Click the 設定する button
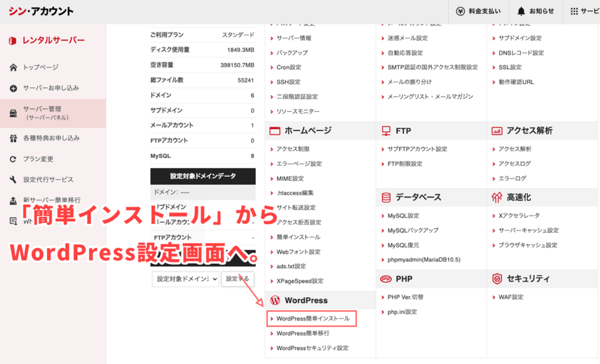 pos(238,279)
